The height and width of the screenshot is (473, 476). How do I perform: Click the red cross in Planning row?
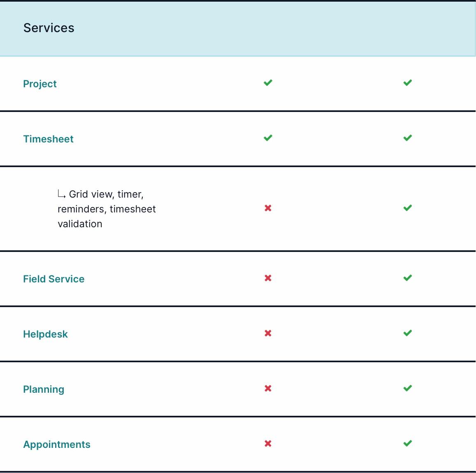coord(268,388)
